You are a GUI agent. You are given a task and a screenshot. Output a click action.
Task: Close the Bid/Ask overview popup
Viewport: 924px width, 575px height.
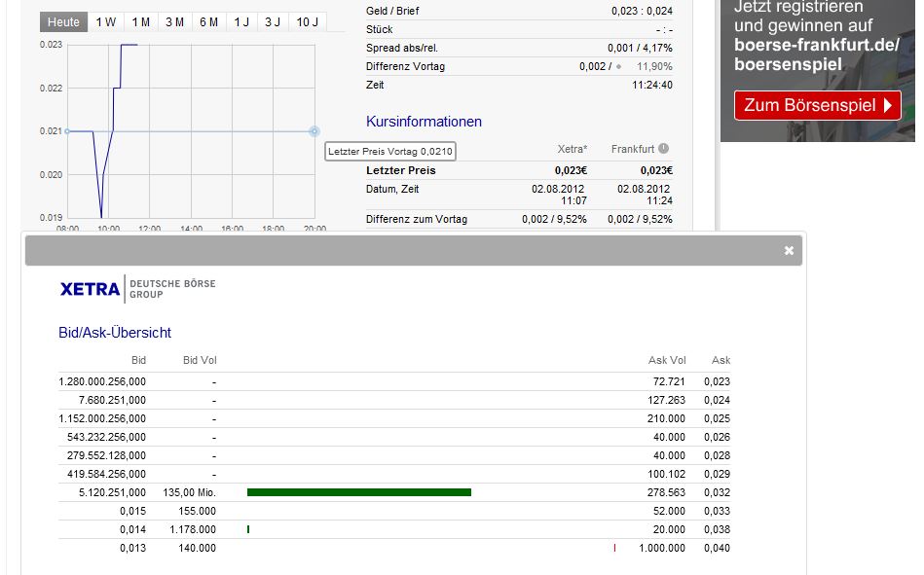coord(789,250)
